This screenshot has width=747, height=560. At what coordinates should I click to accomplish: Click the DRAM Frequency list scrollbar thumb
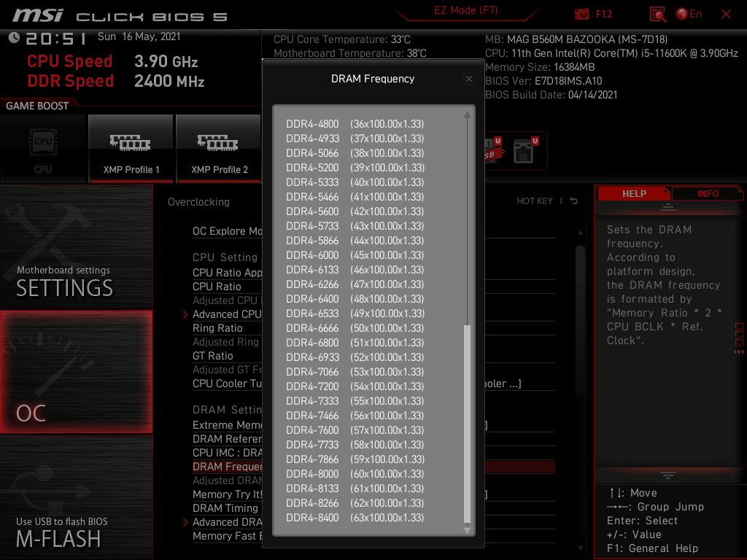click(x=467, y=424)
